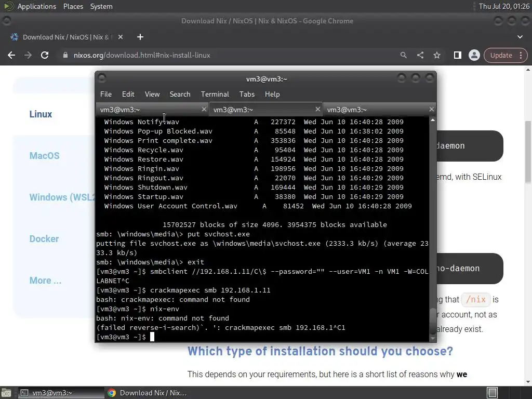532x399 pixels.
Task: Close the Download Nix / NixOS tab
Action: pyautogui.click(x=121, y=37)
